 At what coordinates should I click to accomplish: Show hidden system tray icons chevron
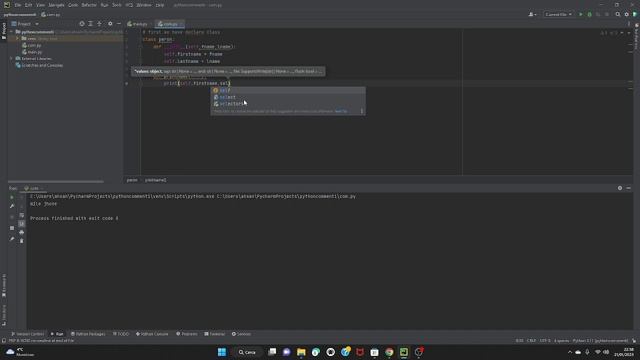(570, 352)
